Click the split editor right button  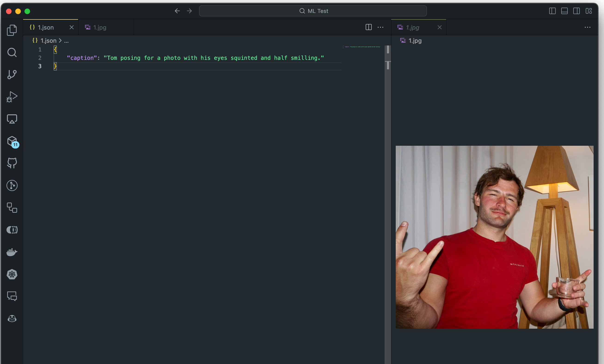tap(368, 27)
